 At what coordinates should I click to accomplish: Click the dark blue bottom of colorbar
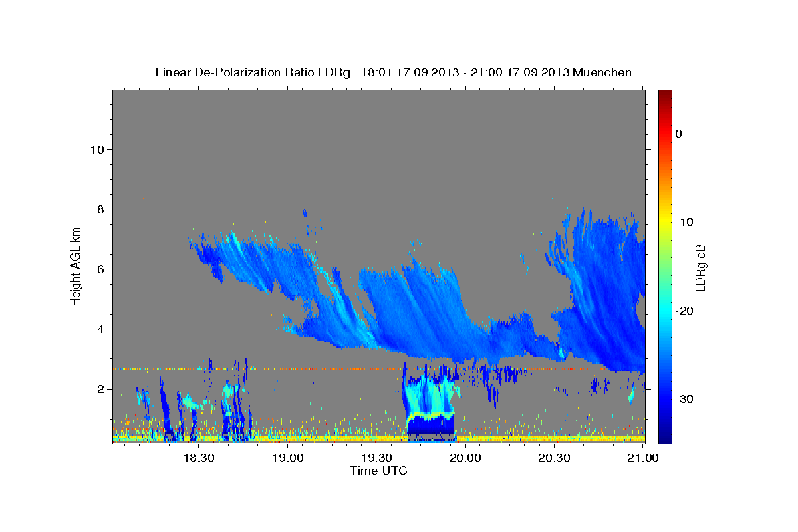[x=665, y=436]
